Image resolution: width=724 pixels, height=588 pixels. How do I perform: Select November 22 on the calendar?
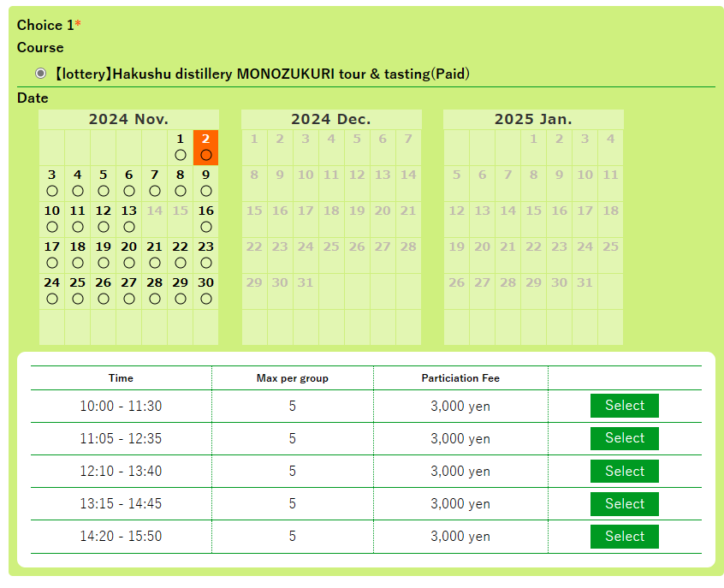[x=180, y=256]
